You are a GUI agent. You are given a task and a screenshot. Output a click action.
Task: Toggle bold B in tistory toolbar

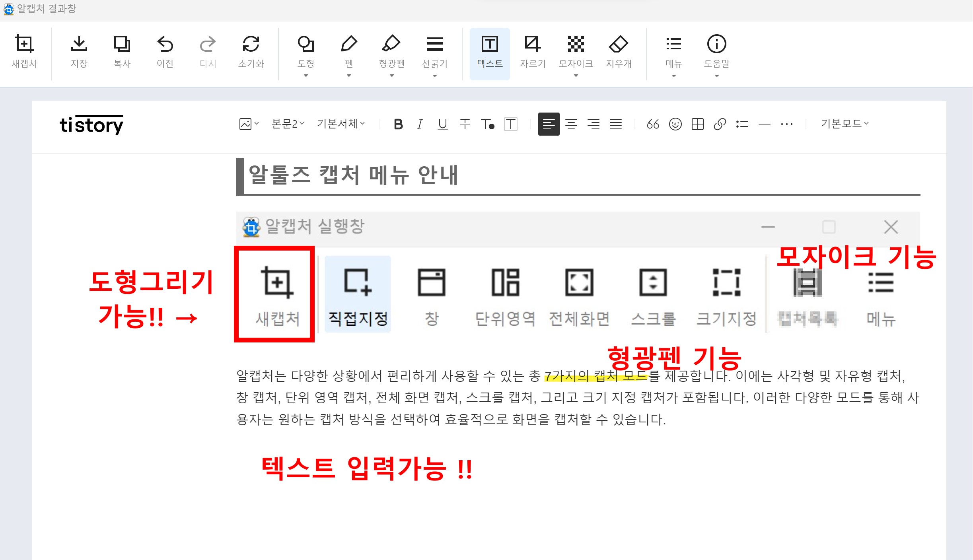[398, 124]
